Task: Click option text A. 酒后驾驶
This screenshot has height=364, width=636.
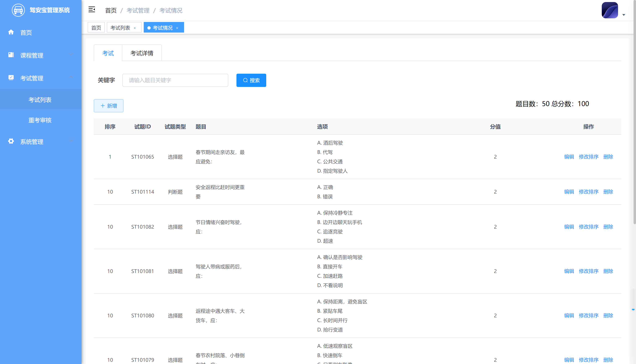Action: coord(330,143)
